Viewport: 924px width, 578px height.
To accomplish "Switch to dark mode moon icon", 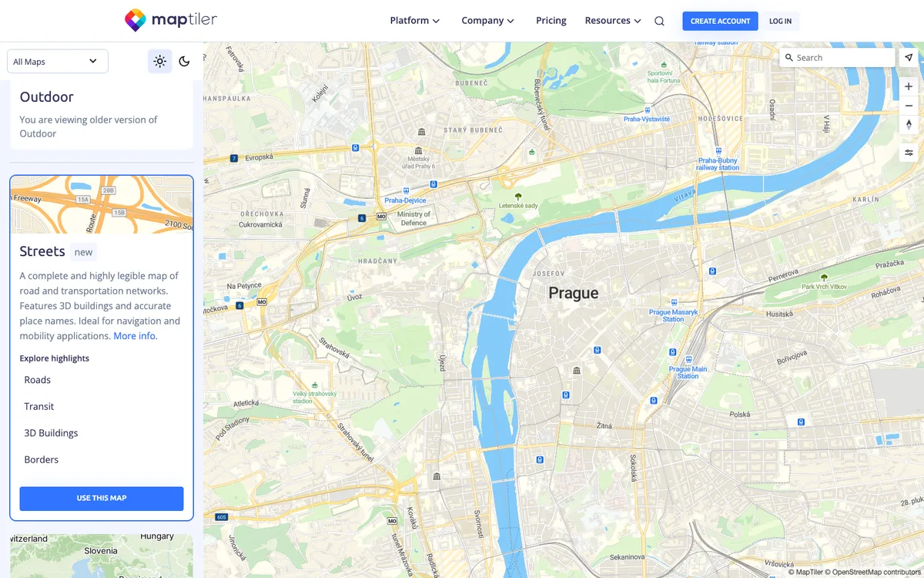I will point(184,62).
